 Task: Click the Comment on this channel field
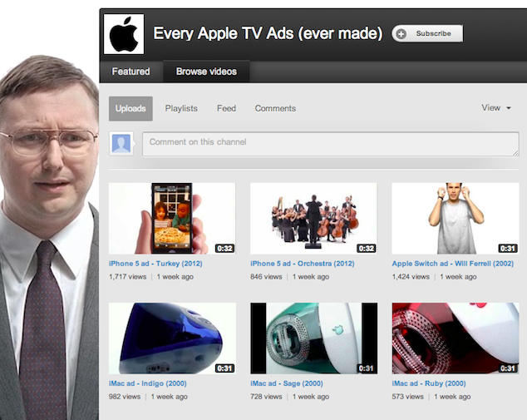click(x=330, y=144)
